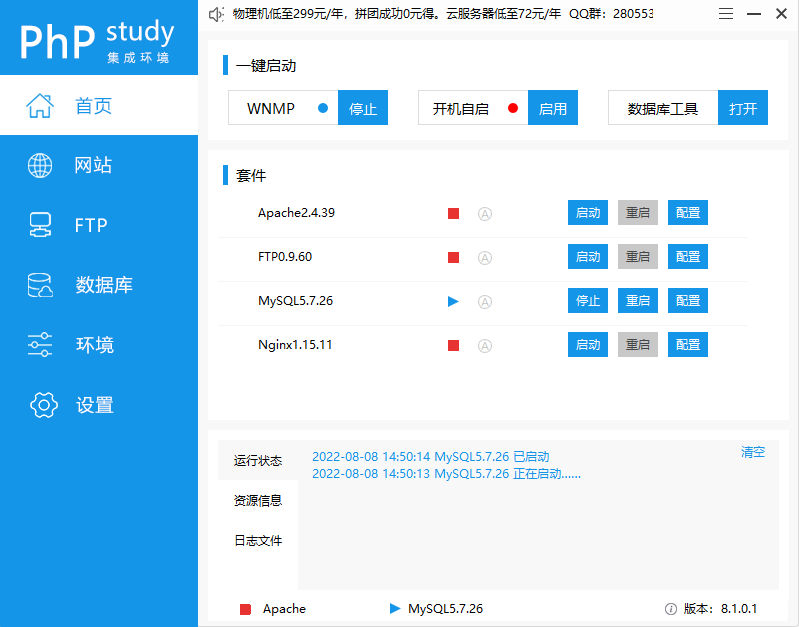
Task: Click the 版本: 8.1.0.1 text
Action: point(720,609)
